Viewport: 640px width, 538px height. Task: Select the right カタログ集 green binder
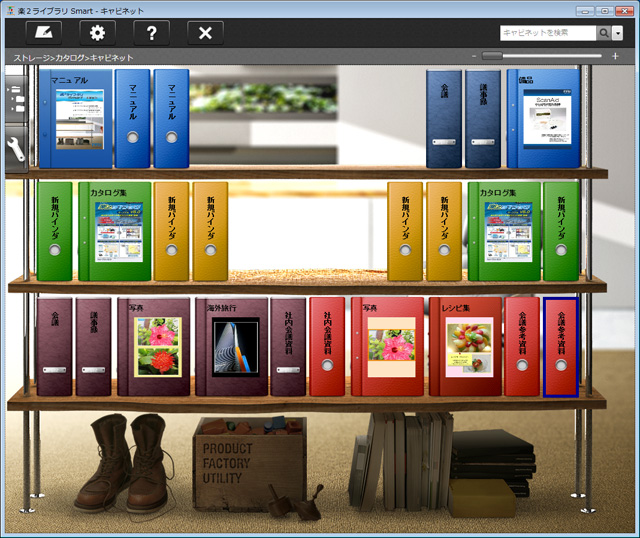coord(504,231)
